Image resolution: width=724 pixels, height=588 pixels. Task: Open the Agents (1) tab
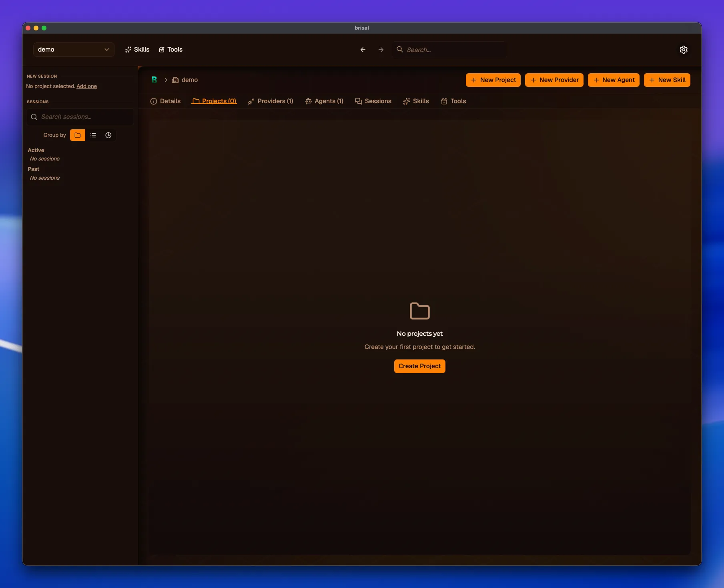pos(324,101)
